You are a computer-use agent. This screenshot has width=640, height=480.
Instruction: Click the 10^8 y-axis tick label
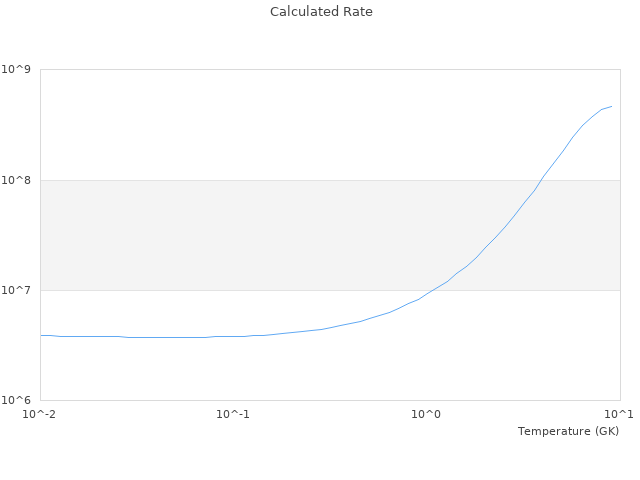click(x=17, y=180)
